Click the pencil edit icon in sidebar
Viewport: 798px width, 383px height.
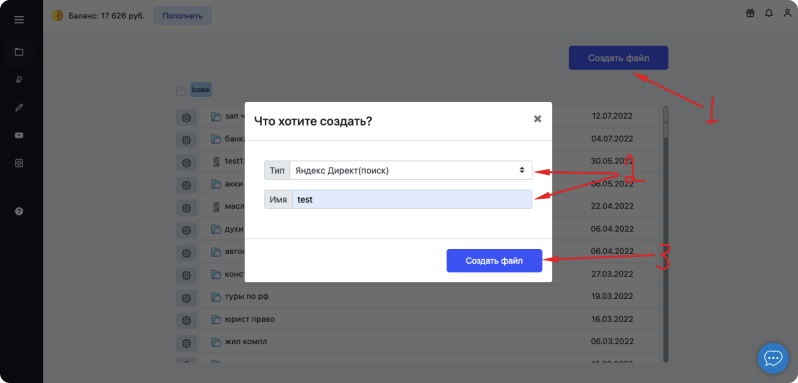click(x=19, y=107)
